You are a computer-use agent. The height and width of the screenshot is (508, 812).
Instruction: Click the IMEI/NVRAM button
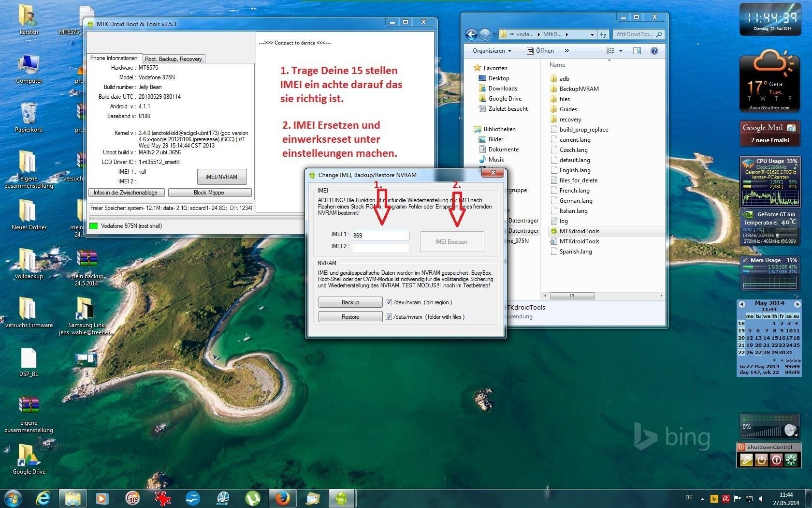(221, 177)
